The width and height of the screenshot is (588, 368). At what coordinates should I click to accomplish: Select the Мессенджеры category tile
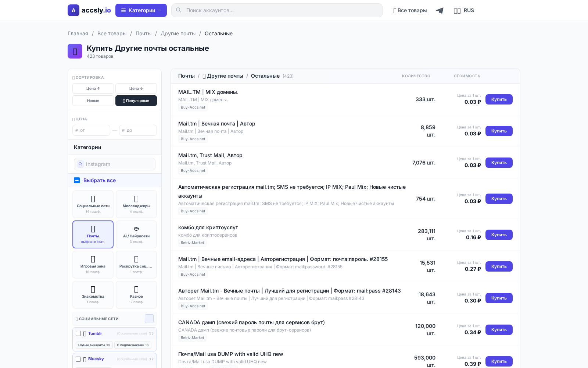(136, 204)
